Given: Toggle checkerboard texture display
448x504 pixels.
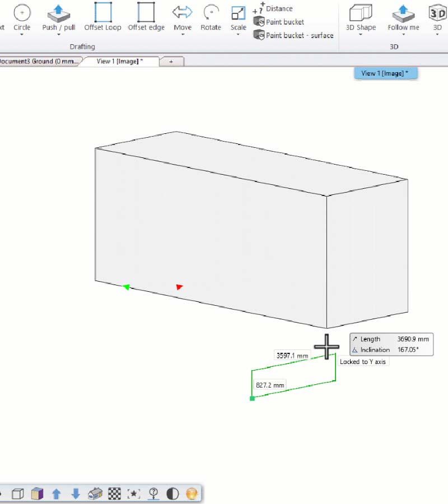Looking at the screenshot, I should point(114,493).
